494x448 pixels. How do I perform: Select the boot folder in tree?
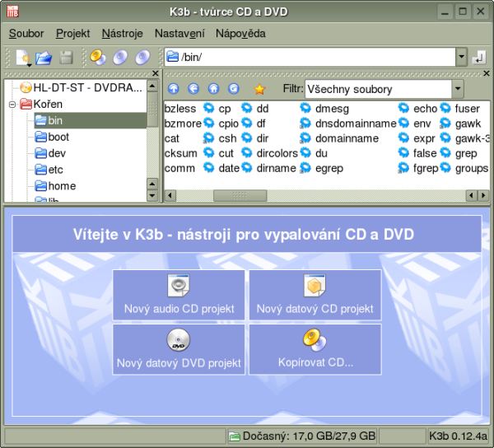[52, 137]
